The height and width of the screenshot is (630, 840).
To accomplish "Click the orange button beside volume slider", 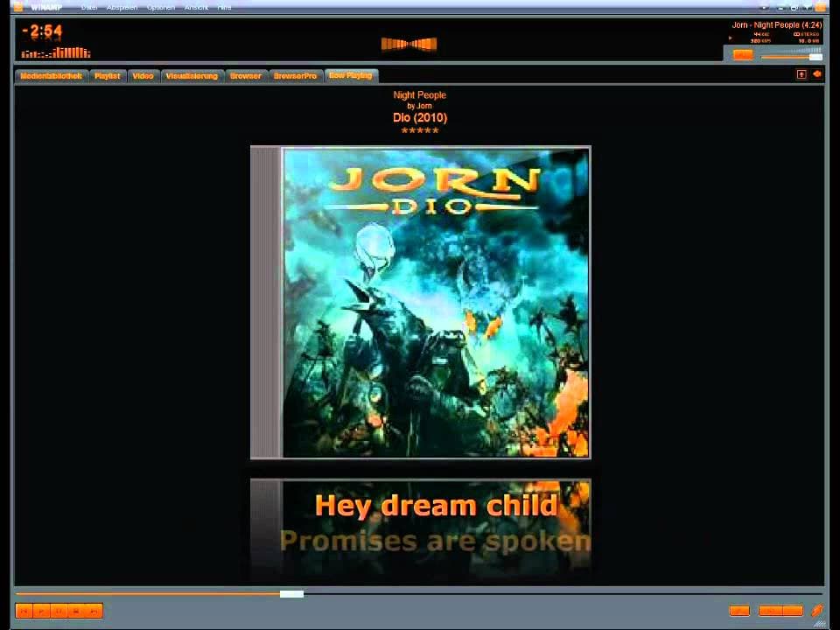I will pos(743,55).
